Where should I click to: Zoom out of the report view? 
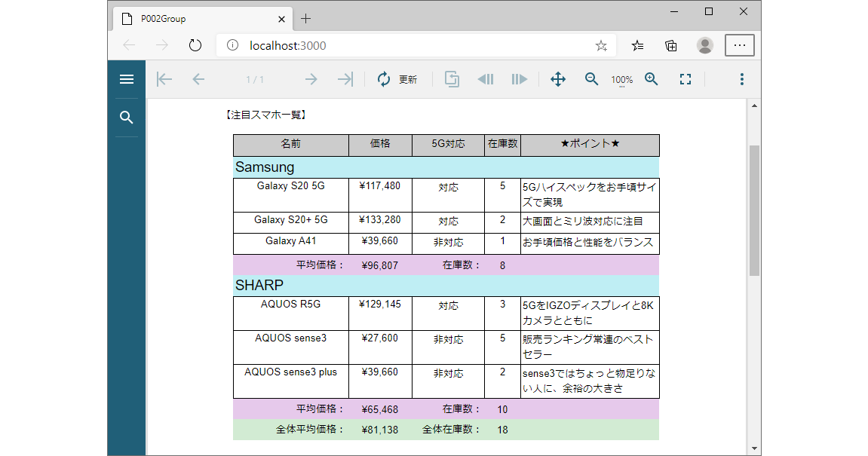tap(591, 78)
